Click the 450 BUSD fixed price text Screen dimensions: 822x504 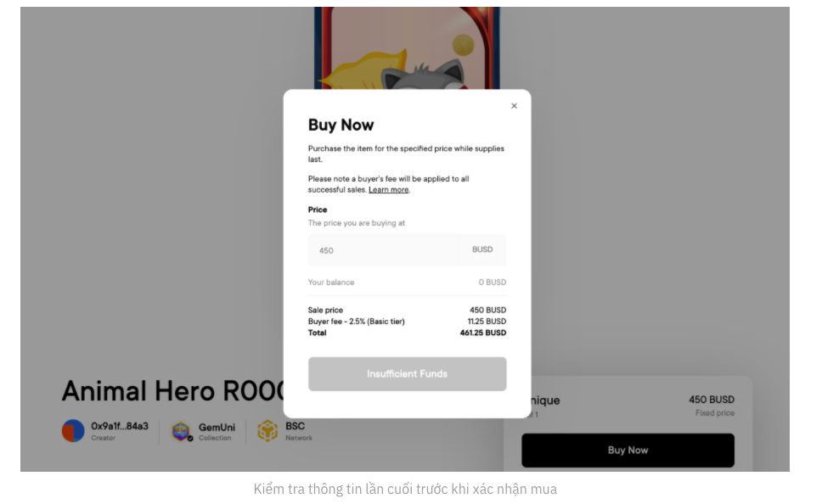click(x=711, y=400)
